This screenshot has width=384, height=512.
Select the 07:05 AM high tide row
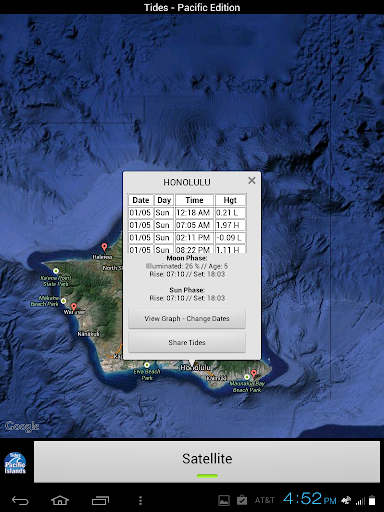pos(187,225)
